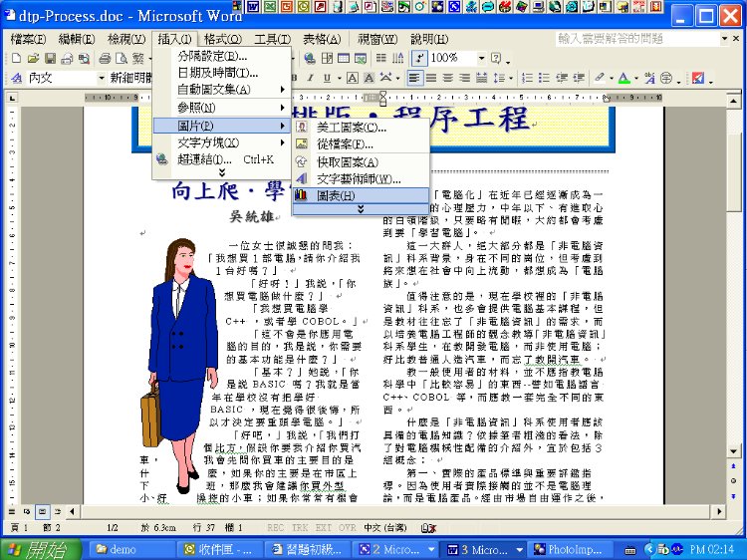Click the Increase Indent icon

tap(579, 78)
